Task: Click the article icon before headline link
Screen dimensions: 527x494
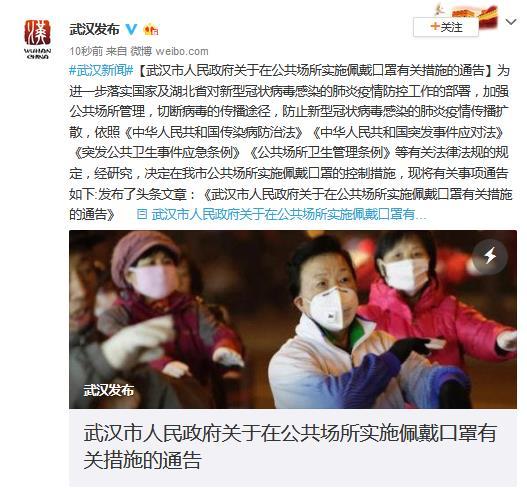Action: click(142, 214)
